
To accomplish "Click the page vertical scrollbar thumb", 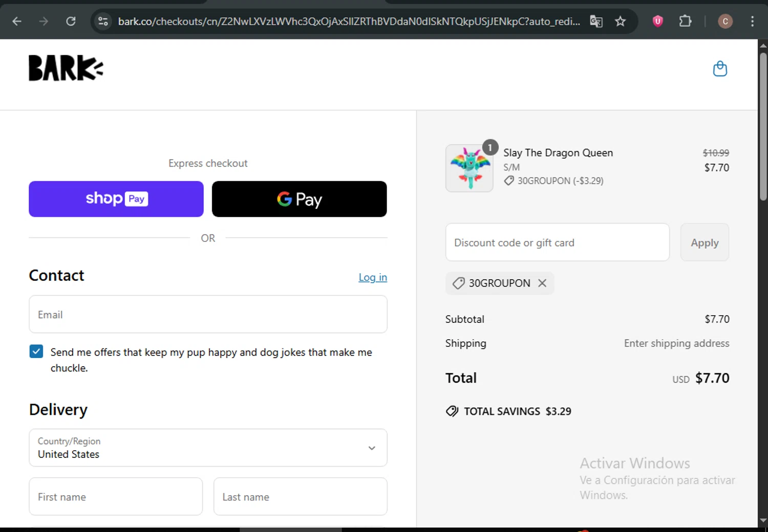I will click(763, 125).
